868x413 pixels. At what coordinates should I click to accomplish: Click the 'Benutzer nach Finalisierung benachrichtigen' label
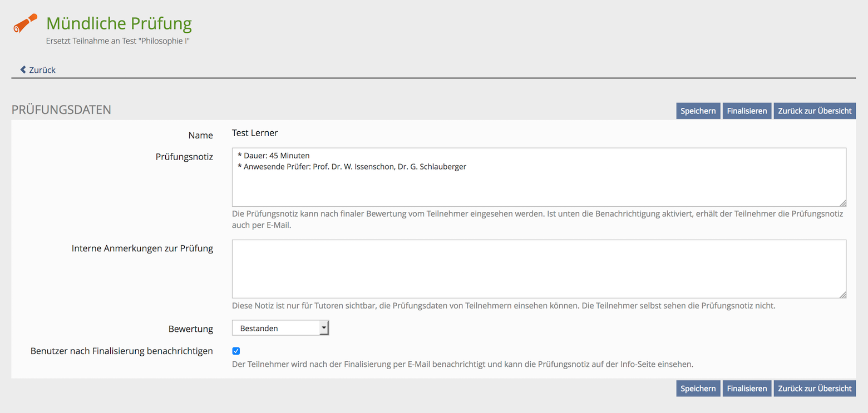pos(121,351)
